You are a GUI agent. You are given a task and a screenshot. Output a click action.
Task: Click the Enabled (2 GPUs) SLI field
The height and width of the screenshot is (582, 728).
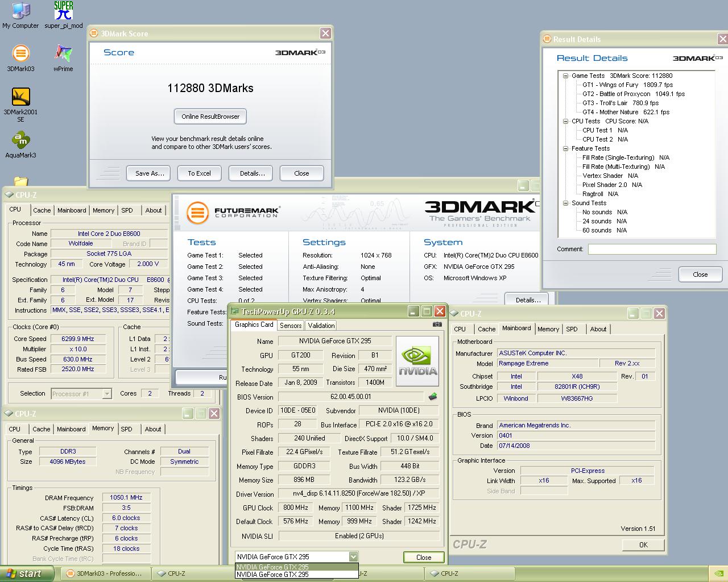click(x=359, y=536)
